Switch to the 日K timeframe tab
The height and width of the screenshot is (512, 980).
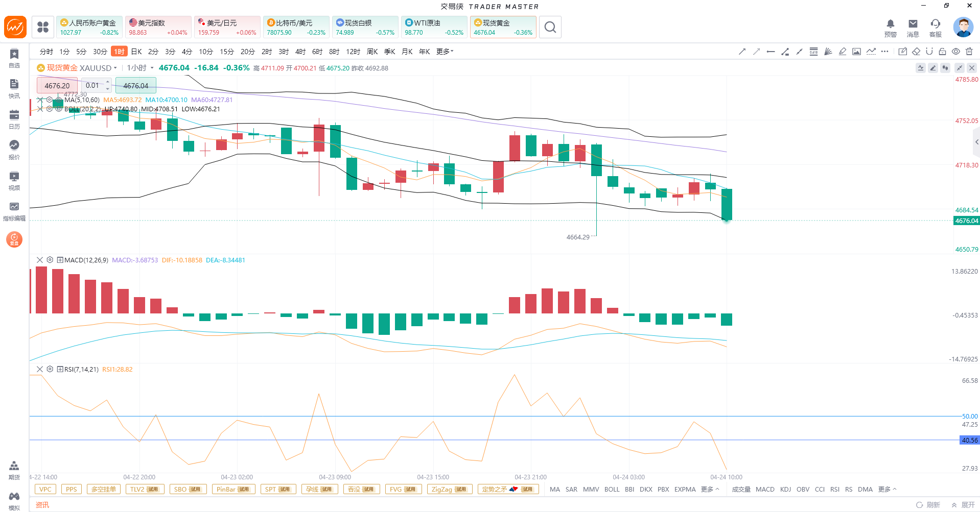[136, 52]
